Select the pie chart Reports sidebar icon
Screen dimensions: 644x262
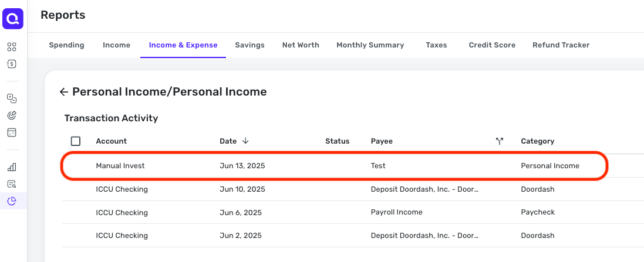coord(12,201)
